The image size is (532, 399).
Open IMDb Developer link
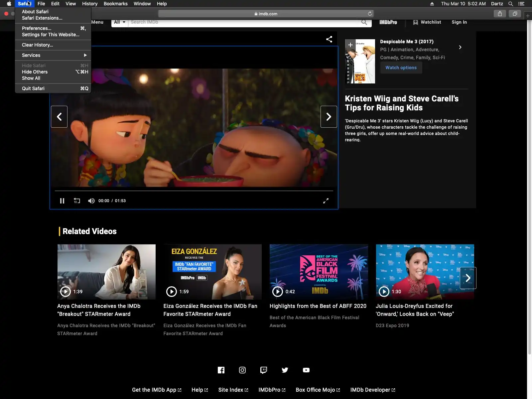tap(373, 390)
